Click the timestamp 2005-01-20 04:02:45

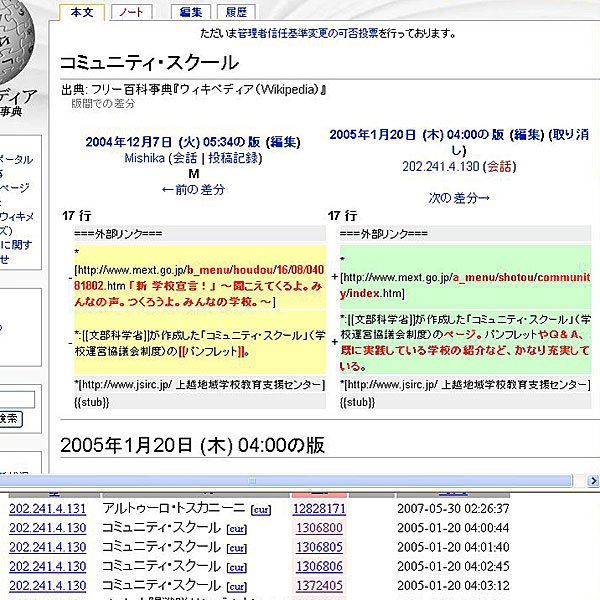[x=453, y=566]
